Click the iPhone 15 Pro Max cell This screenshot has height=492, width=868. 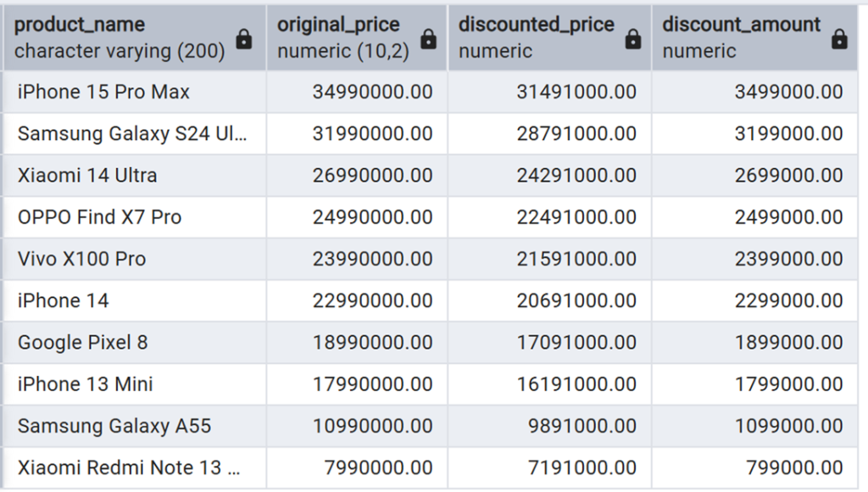click(103, 92)
